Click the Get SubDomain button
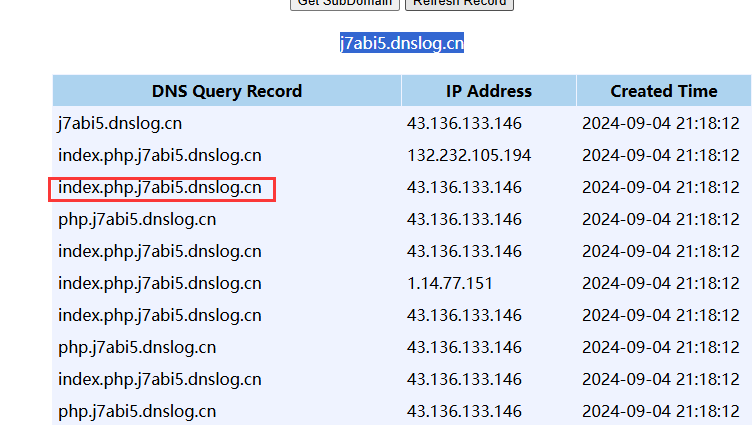 tap(344, 4)
